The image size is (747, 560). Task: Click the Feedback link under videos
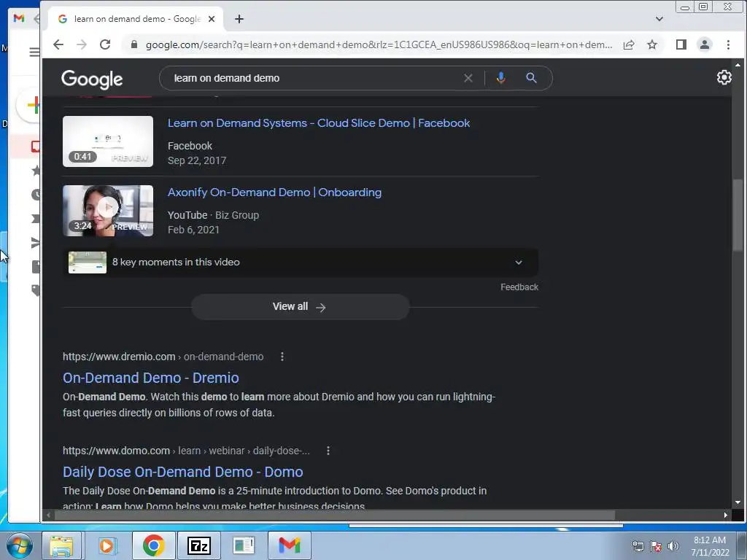tap(519, 287)
